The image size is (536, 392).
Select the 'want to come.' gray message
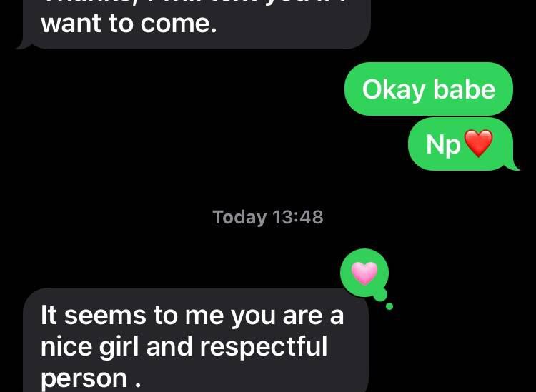[197, 24]
